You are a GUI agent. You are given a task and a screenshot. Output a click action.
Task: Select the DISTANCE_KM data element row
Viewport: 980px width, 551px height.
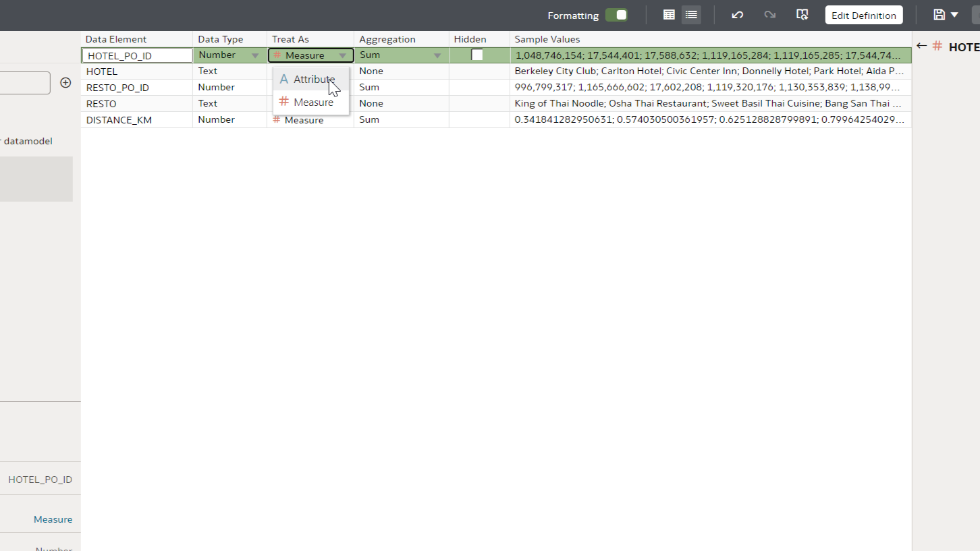119,119
